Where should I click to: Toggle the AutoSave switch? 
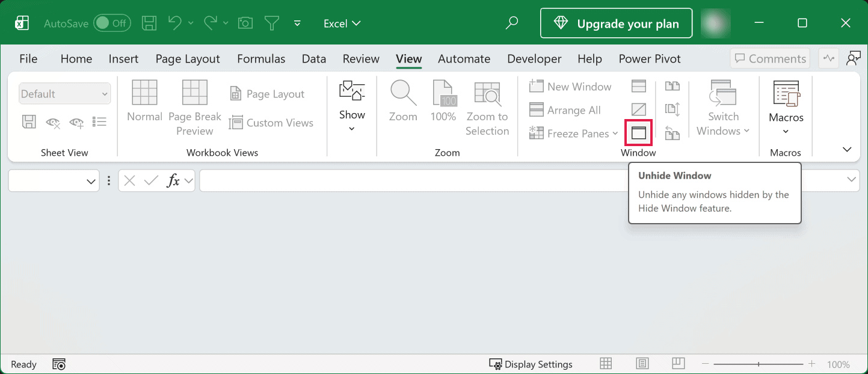(112, 23)
